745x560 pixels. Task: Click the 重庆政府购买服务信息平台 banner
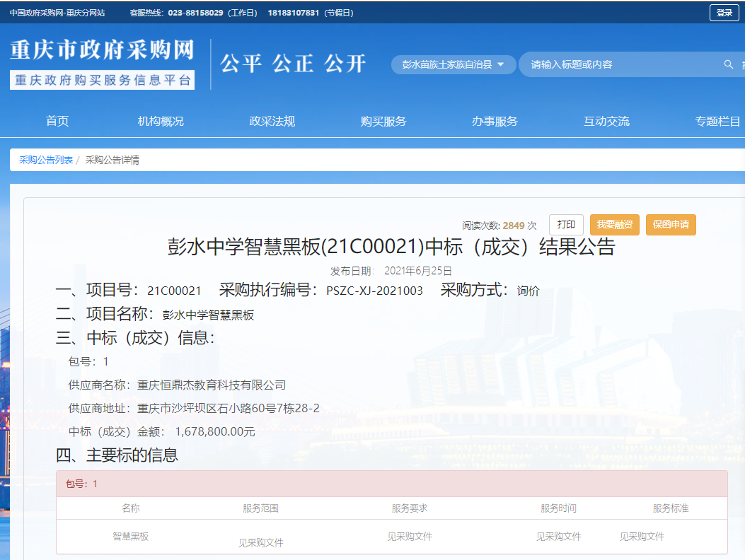[x=102, y=80]
